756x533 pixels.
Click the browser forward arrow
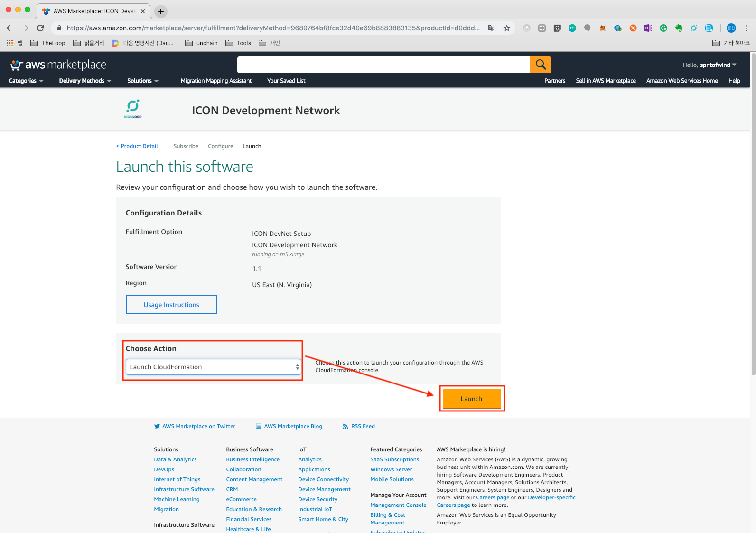pos(25,28)
